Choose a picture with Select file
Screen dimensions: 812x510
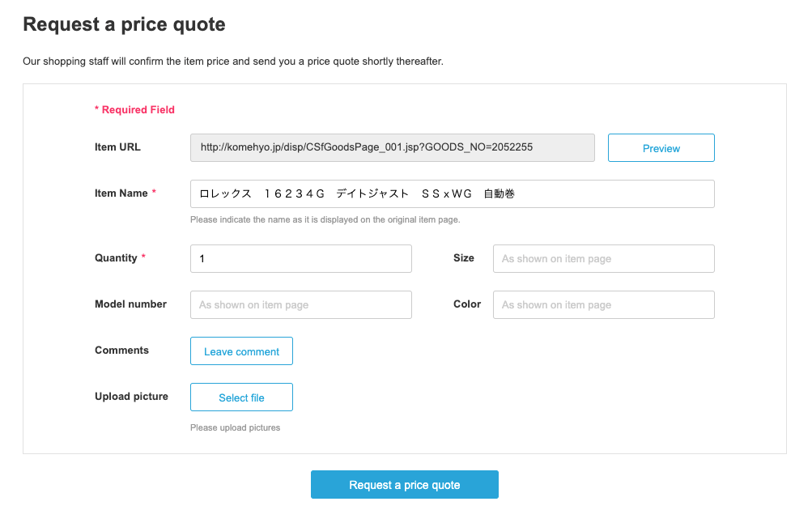tap(241, 397)
